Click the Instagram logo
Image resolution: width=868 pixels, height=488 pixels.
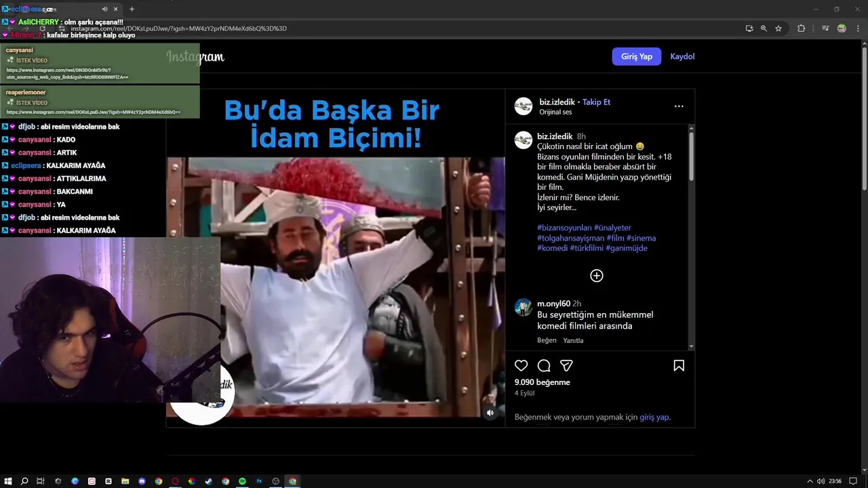pyautogui.click(x=196, y=57)
